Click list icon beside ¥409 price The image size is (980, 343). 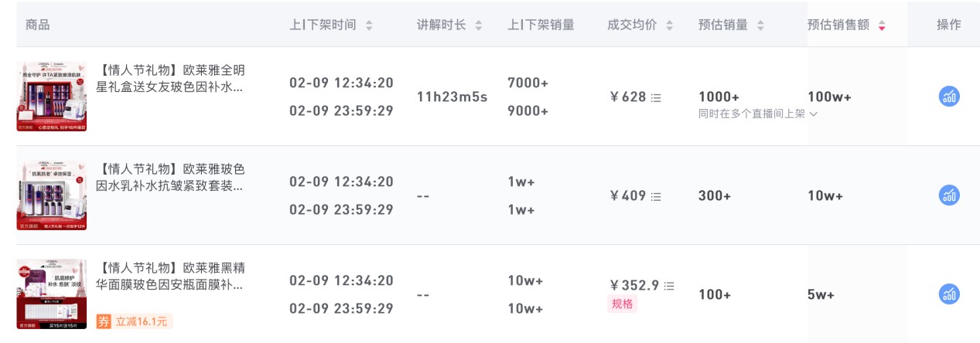[x=656, y=196]
